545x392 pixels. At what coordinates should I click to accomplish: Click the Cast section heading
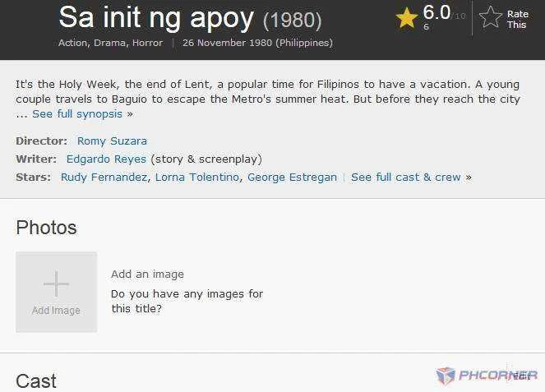[36, 380]
